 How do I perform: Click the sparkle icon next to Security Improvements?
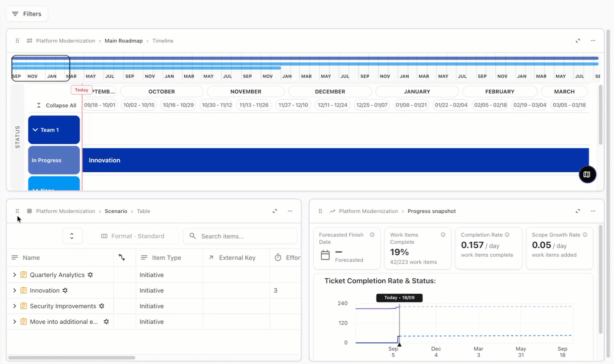coord(102,306)
